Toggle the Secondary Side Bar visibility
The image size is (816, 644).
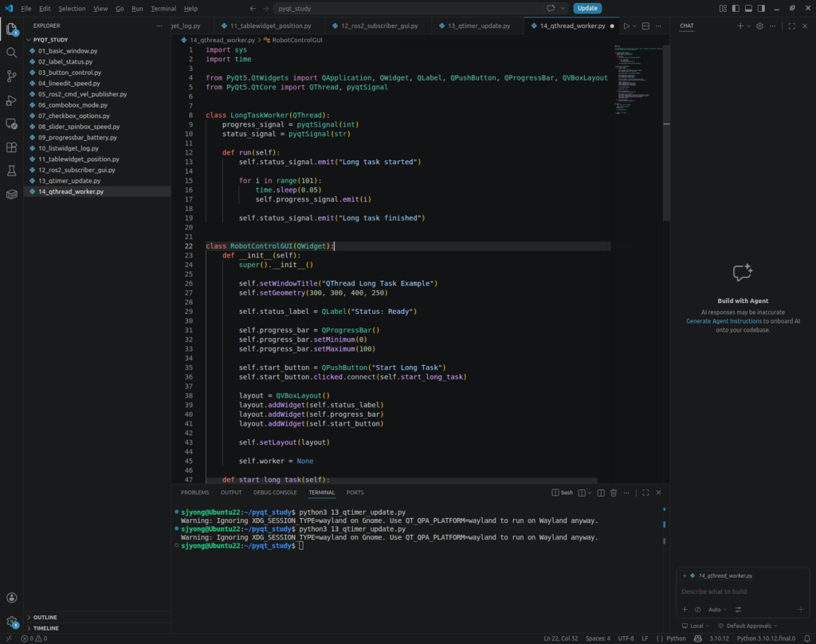pyautogui.click(x=761, y=8)
